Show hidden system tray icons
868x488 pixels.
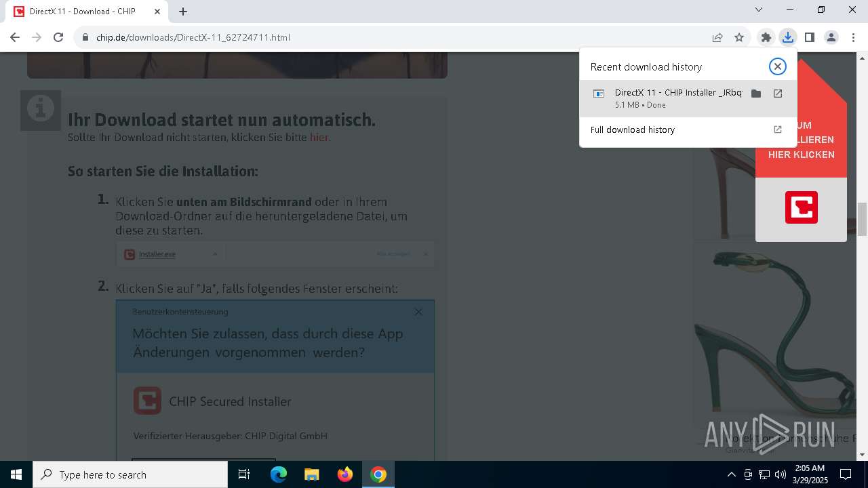point(731,474)
